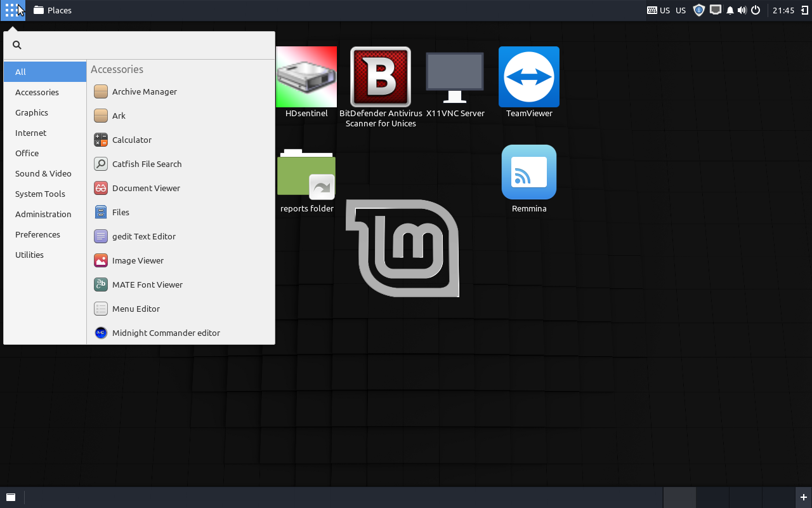Start Midnight Commander editor

tap(180, 333)
